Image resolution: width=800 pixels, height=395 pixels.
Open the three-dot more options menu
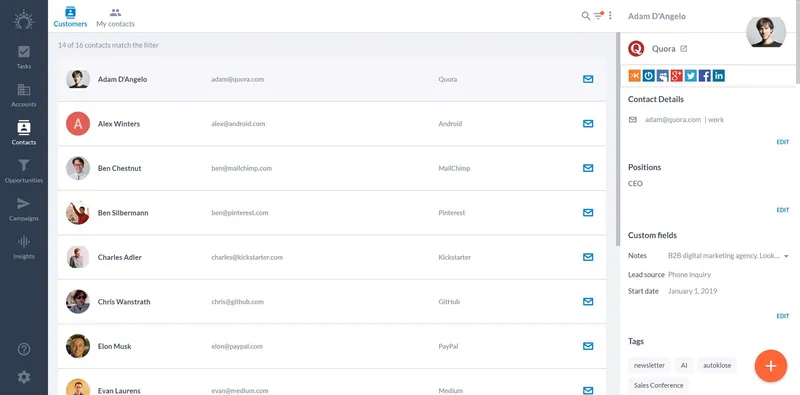pos(610,16)
